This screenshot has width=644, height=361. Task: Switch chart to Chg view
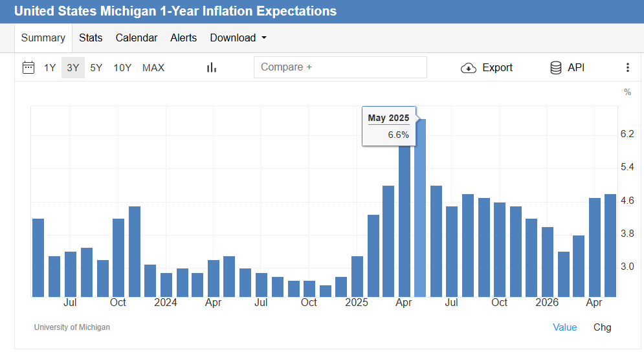click(602, 327)
